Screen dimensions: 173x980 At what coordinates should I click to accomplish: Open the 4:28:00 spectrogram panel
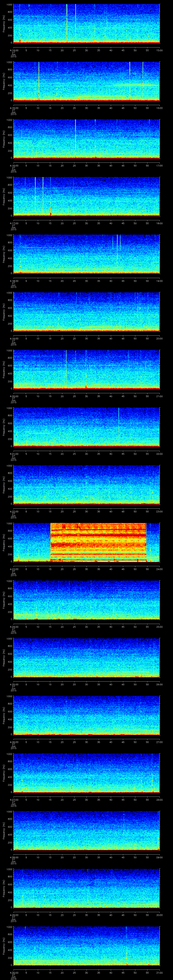(86, 830)
